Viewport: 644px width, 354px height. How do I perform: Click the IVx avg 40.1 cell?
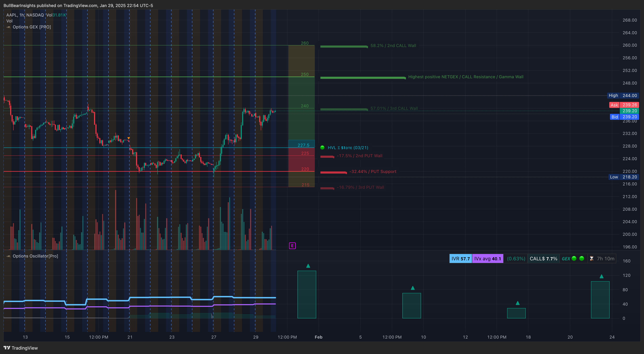coord(487,259)
